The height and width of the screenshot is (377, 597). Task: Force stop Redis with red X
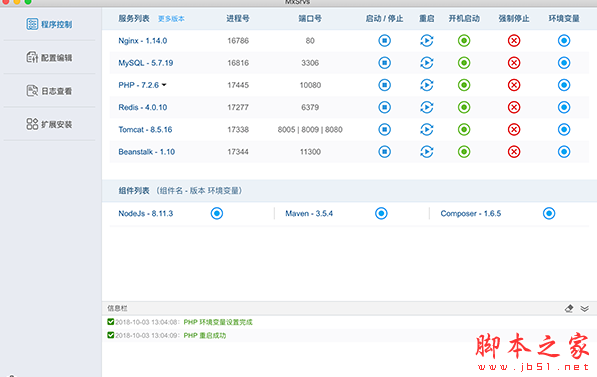[514, 107]
